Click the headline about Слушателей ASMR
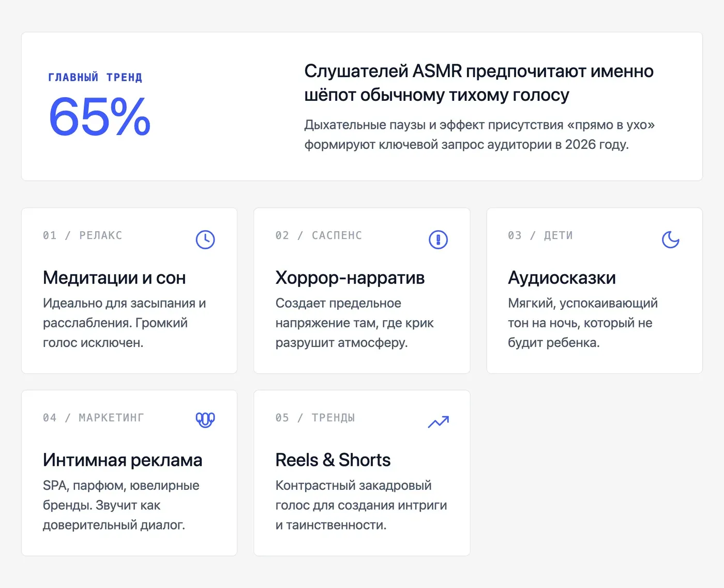The width and height of the screenshot is (724, 588). [x=479, y=83]
